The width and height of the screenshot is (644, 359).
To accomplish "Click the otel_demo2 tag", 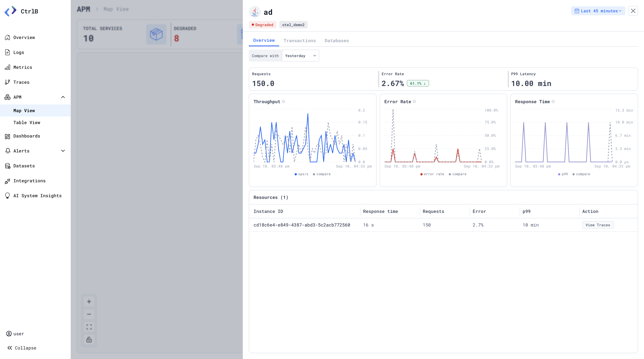I will click(x=293, y=25).
